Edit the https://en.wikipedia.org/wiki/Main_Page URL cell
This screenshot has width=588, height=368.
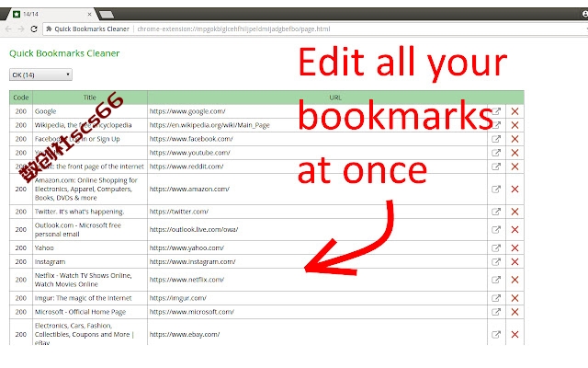(317, 125)
